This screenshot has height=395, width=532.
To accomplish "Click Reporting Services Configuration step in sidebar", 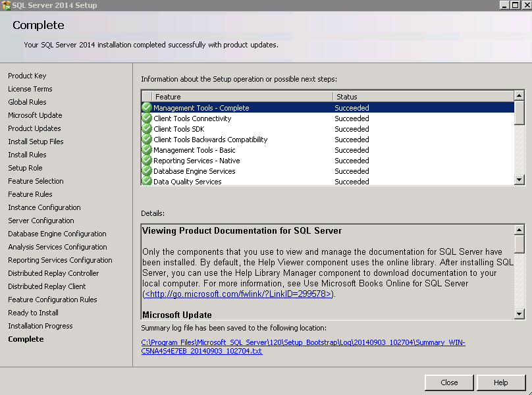I will (x=60, y=260).
